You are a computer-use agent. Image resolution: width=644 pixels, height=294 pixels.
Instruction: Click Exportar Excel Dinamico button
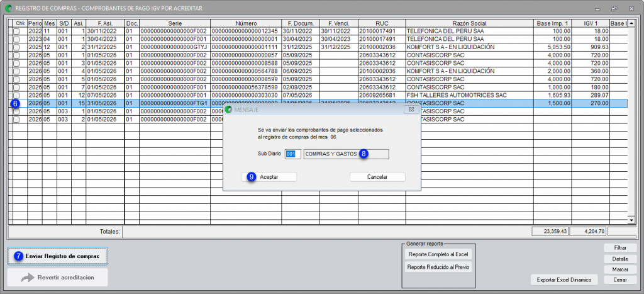[564, 280]
